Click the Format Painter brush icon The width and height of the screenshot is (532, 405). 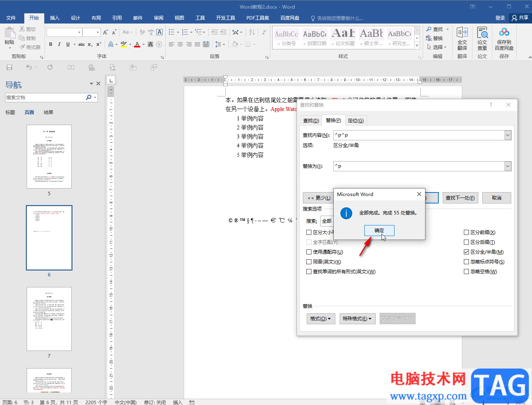(x=22, y=47)
